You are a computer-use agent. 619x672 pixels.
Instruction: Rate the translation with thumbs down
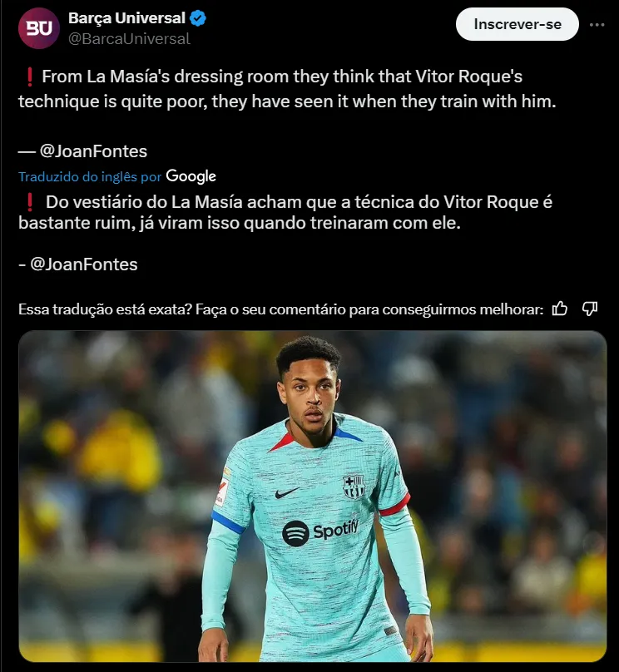click(x=590, y=309)
